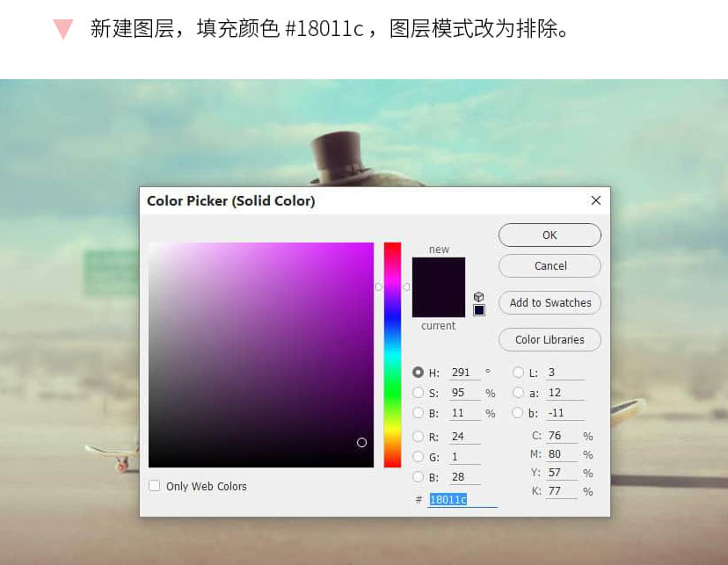Click the S field with value 95
728x565 pixels.
(x=464, y=393)
